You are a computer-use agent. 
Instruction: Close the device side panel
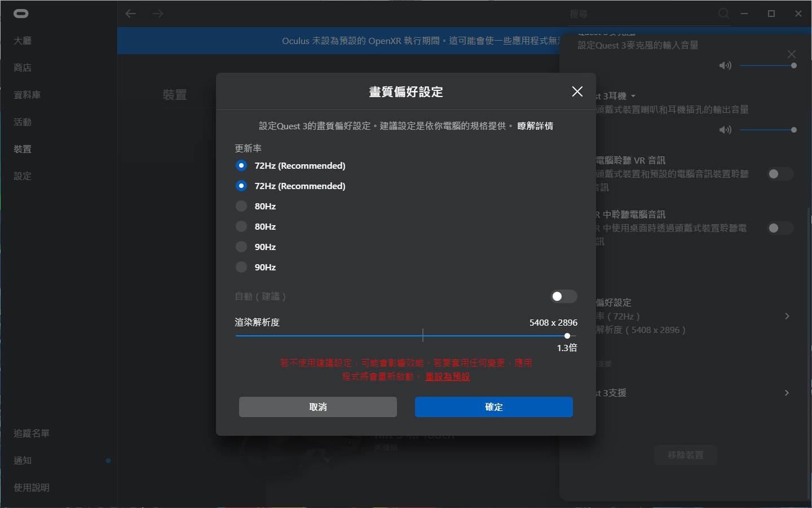tap(792, 54)
